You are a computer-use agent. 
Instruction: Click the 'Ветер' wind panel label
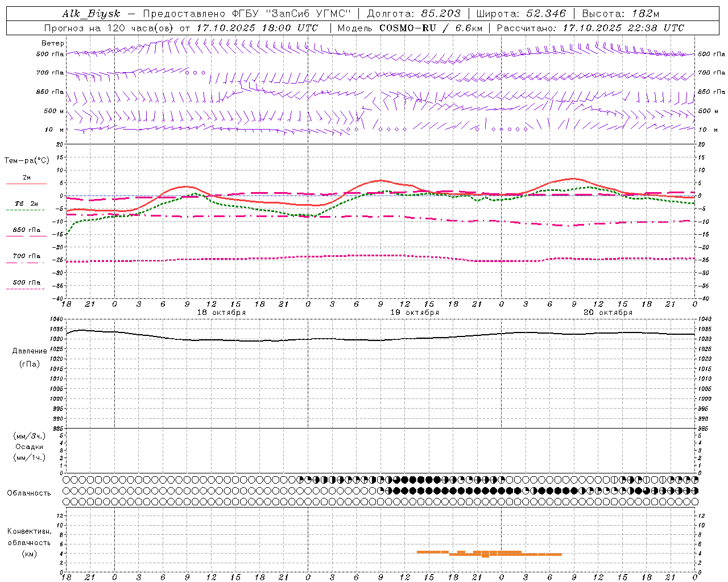(x=53, y=43)
